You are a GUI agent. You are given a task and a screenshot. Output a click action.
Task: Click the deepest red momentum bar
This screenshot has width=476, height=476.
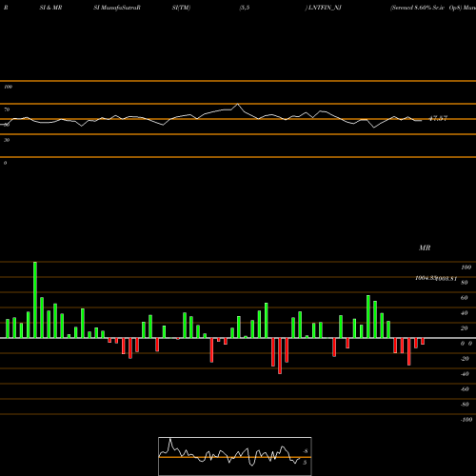tap(280, 356)
